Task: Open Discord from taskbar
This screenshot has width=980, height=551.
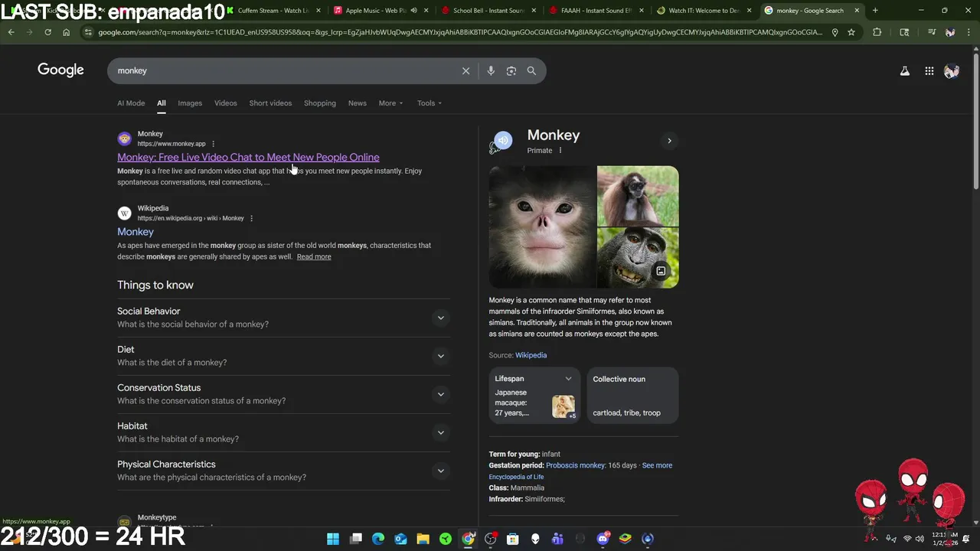Action: (603, 539)
